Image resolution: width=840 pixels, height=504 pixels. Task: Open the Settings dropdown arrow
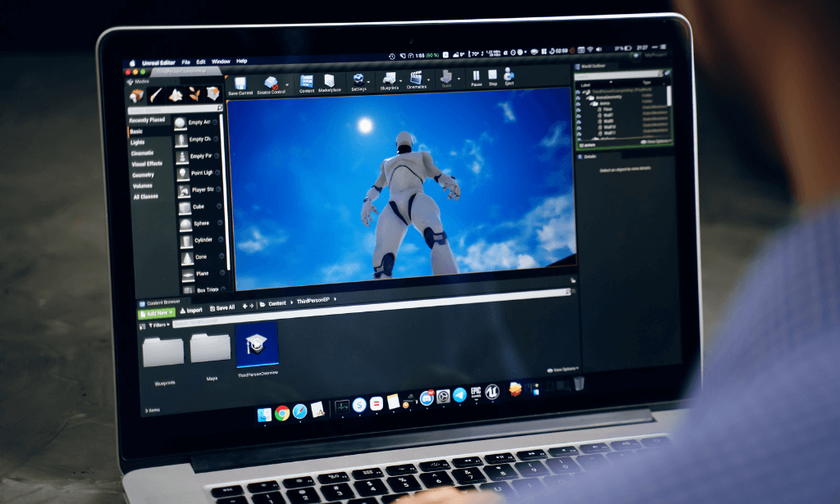pyautogui.click(x=368, y=82)
